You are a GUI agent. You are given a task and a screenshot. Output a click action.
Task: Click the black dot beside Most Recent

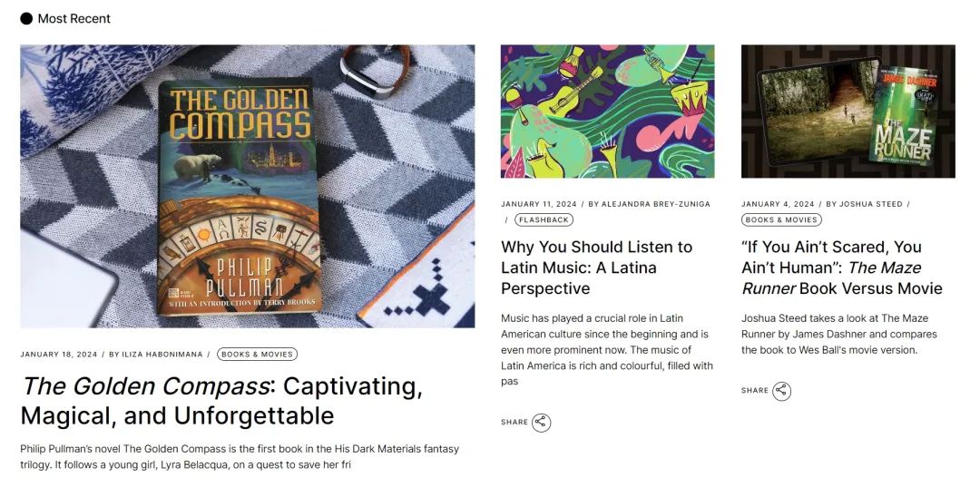[26, 19]
